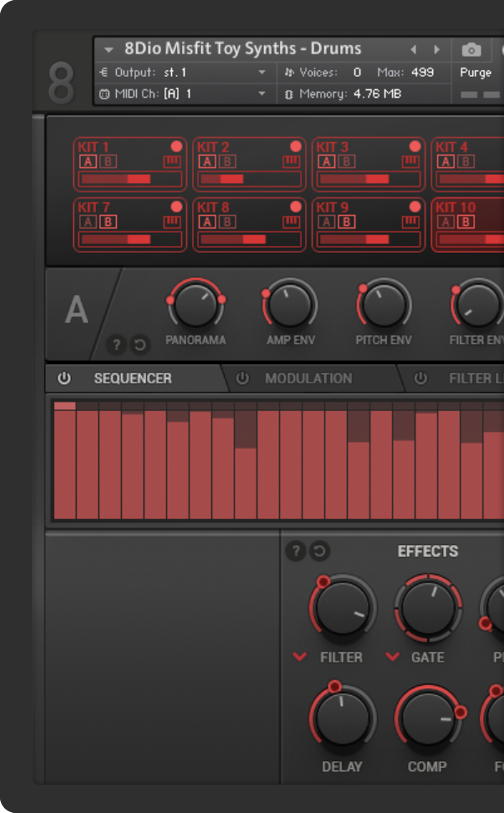Open the instrument name dropdown arrow
The height and width of the screenshot is (813, 504).
coord(109,49)
